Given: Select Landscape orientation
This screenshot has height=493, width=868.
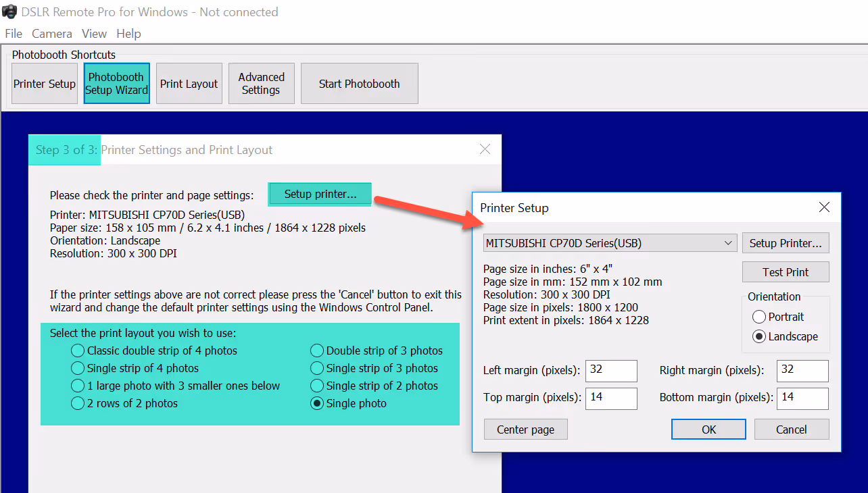Looking at the screenshot, I should click(784, 336).
